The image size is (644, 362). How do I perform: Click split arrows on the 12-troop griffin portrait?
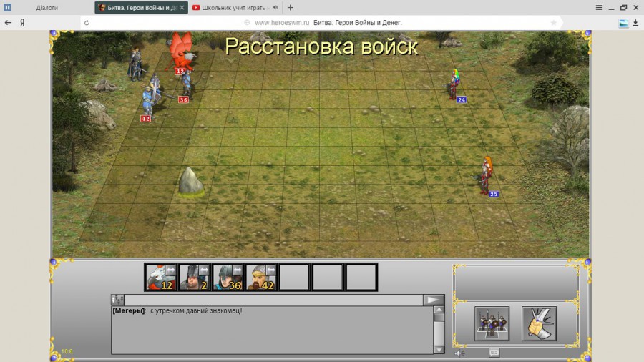click(x=170, y=270)
